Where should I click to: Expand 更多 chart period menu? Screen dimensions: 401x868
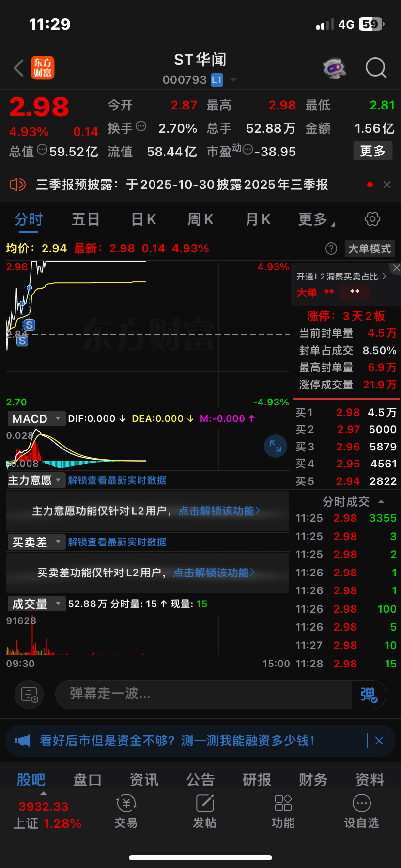coord(317,219)
